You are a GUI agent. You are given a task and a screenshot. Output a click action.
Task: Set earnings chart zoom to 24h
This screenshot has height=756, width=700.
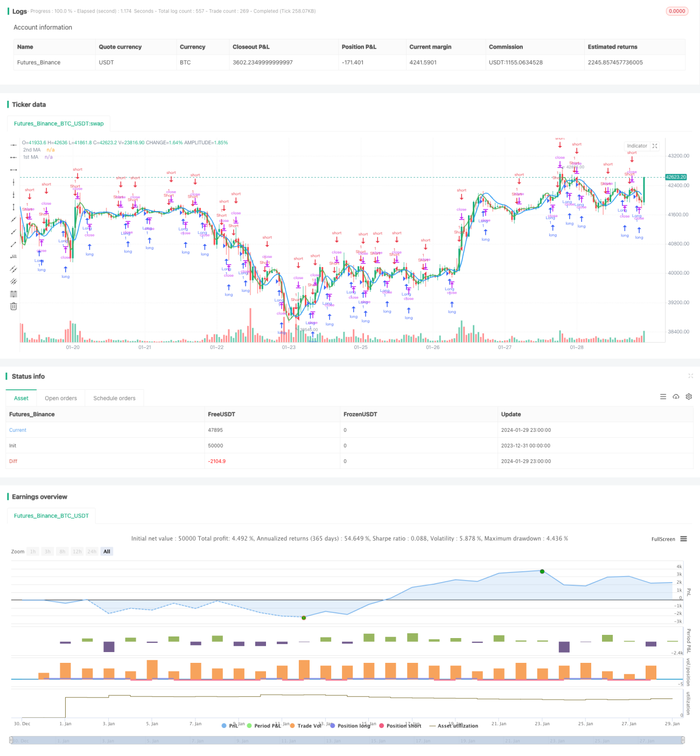click(x=92, y=551)
